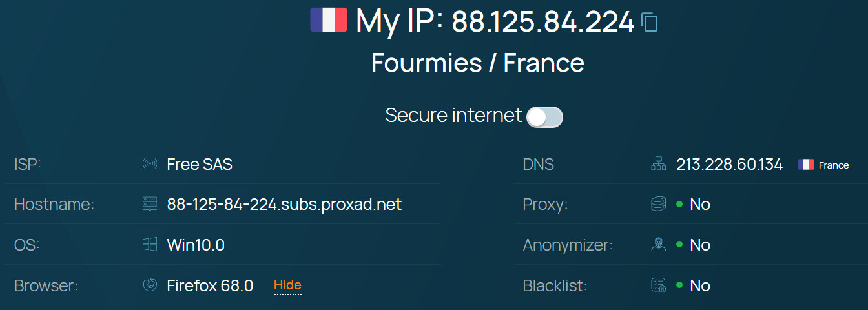This screenshot has width=868, height=310.
Task: Click the green Proxy status dot
Action: tap(679, 204)
